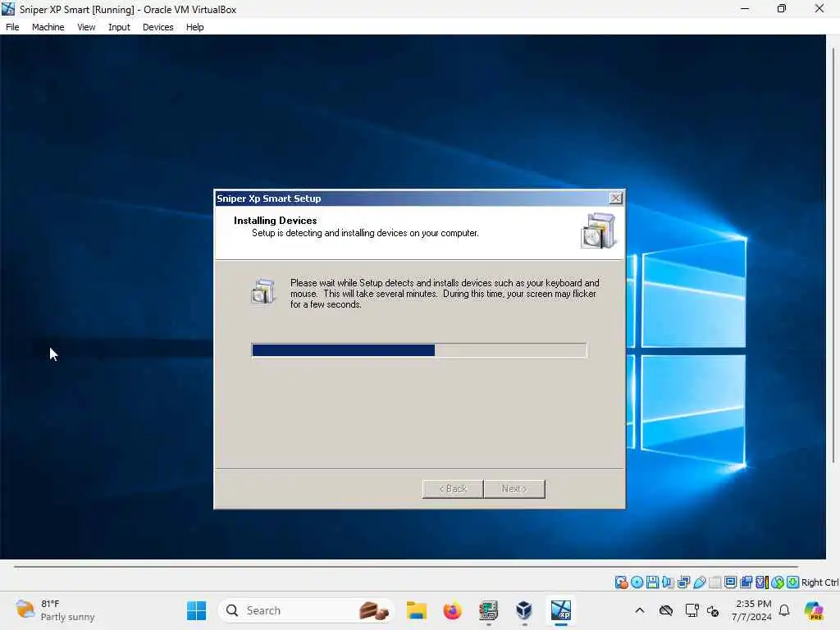Screen dimensions: 840x630
Task: Click the small setup icon beside message
Action: [263, 291]
